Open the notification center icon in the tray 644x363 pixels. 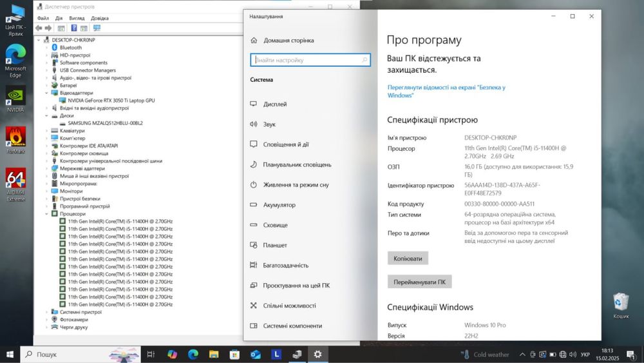(631, 355)
